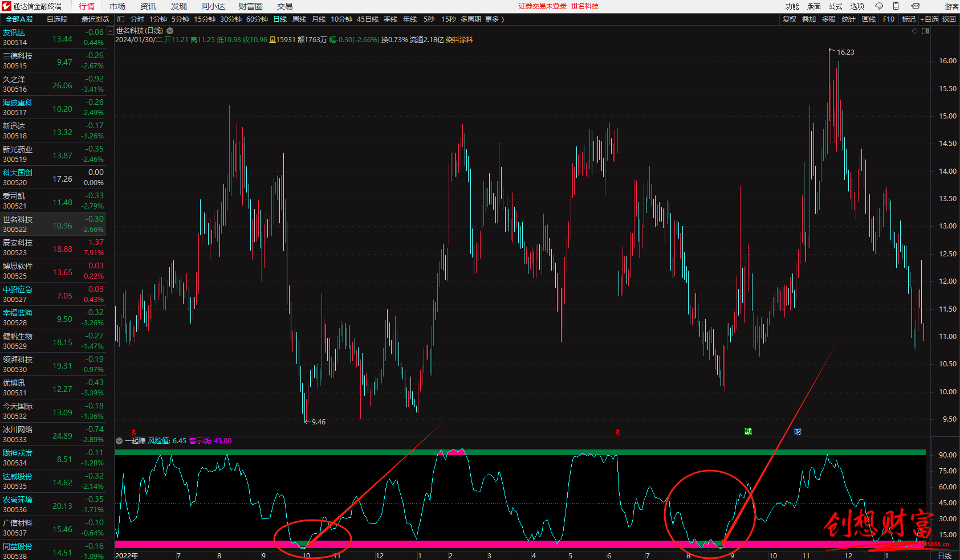Open the 一起赚 indicator dropdown arrow
The image size is (960, 560).
[x=119, y=441]
